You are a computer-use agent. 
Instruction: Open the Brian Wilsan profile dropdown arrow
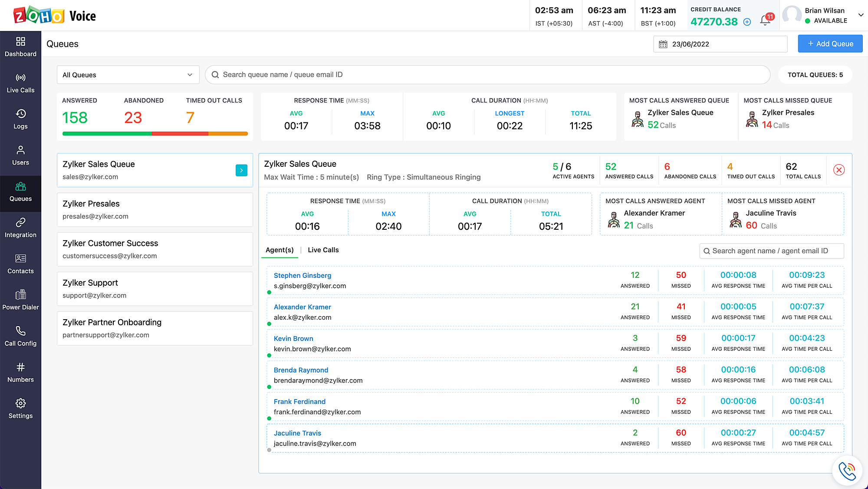[861, 15]
